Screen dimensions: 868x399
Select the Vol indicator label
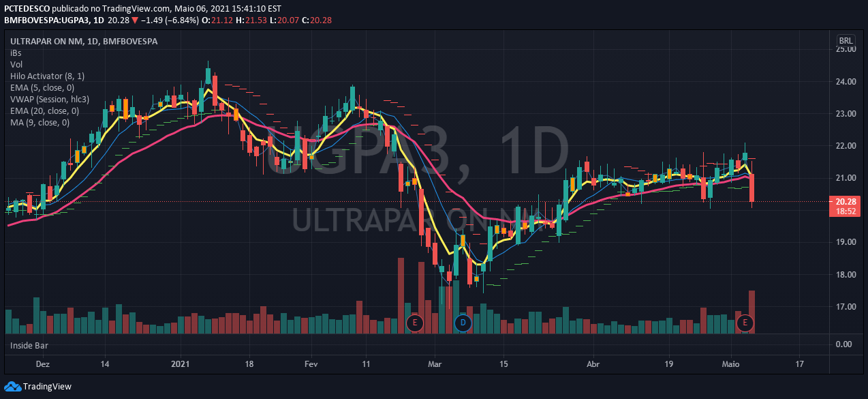pos(16,64)
